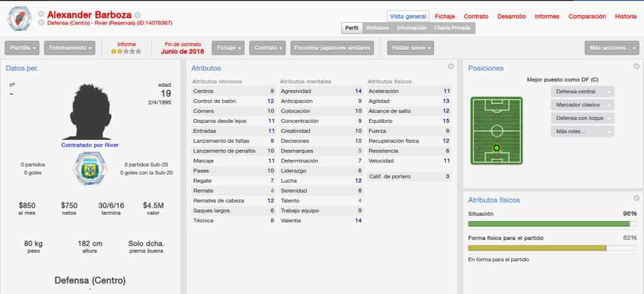
Task: Open the Contrato tab
Action: pos(476,16)
